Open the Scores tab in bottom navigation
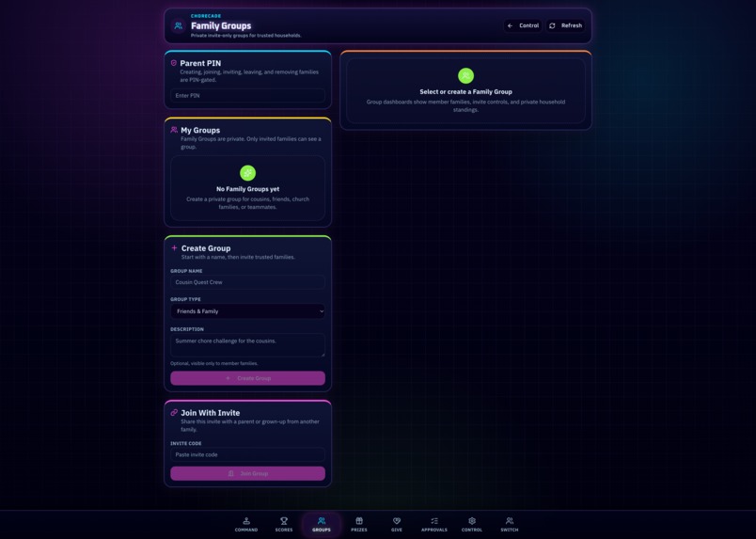Screen dimensions: 756x539 [284, 525]
